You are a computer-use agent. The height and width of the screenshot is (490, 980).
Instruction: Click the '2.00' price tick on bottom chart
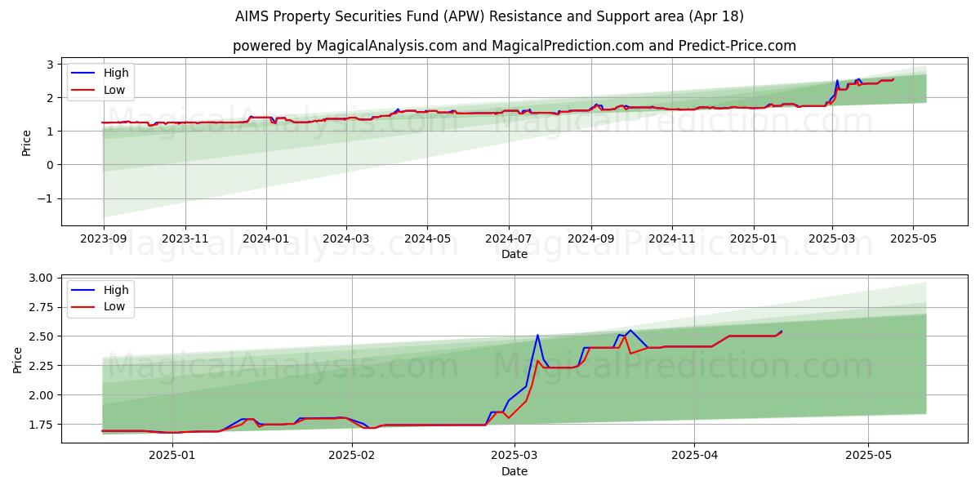point(42,395)
